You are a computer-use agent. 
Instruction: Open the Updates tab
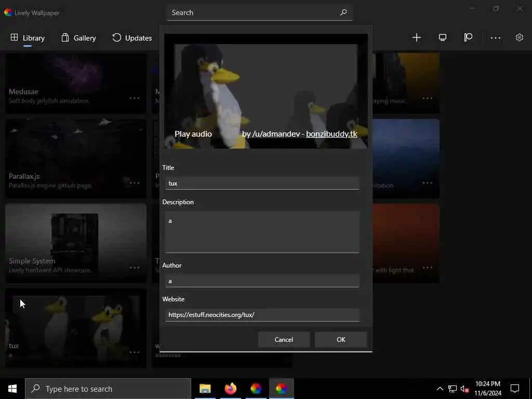pyautogui.click(x=132, y=37)
